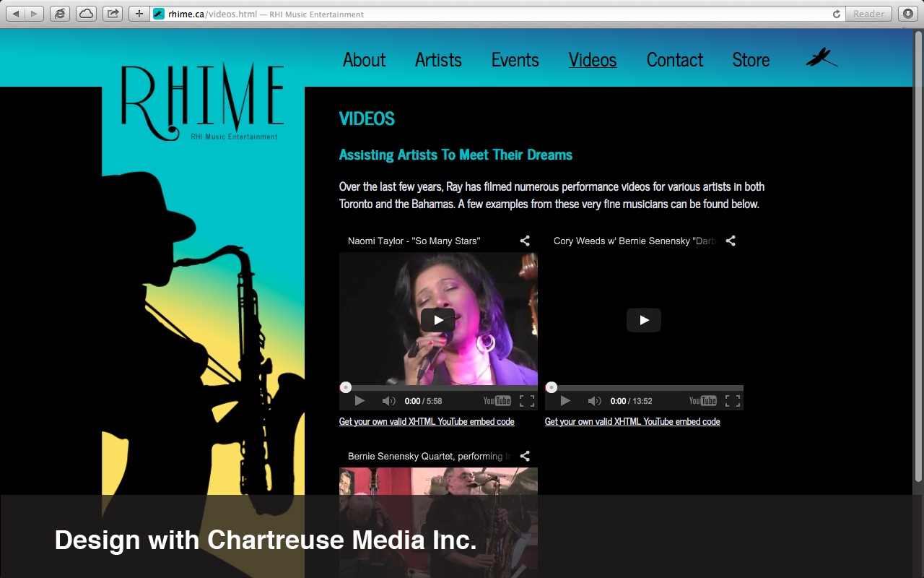This screenshot has width=924, height=578.
Task: Click the Safari share icon in toolbar
Action: point(112,14)
